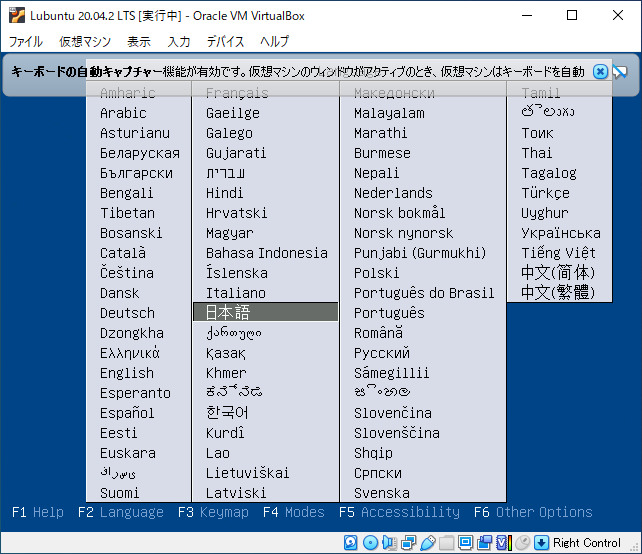Viewport: 642px width, 554px height.
Task: Open the ファイル menu
Action: pyautogui.click(x=26, y=41)
